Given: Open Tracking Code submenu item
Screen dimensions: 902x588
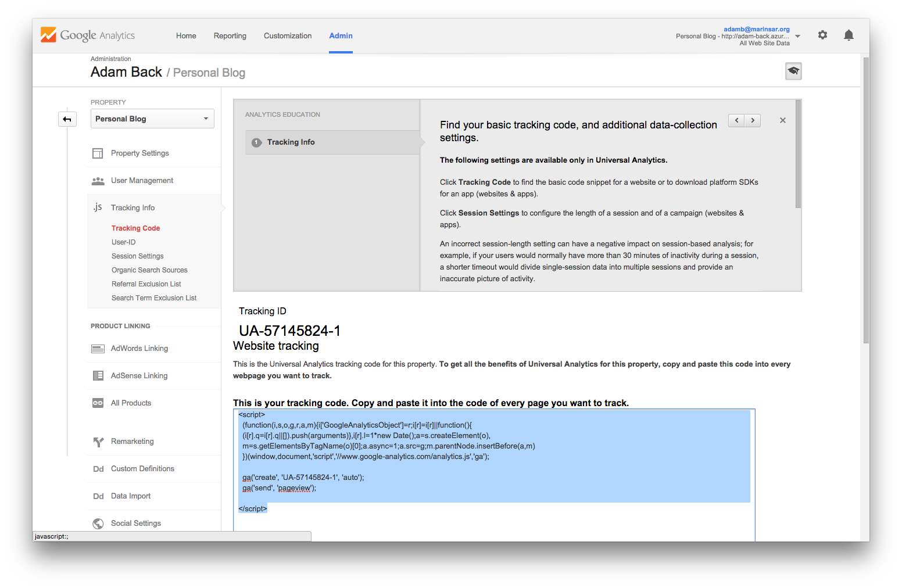Looking at the screenshot, I should [x=136, y=228].
